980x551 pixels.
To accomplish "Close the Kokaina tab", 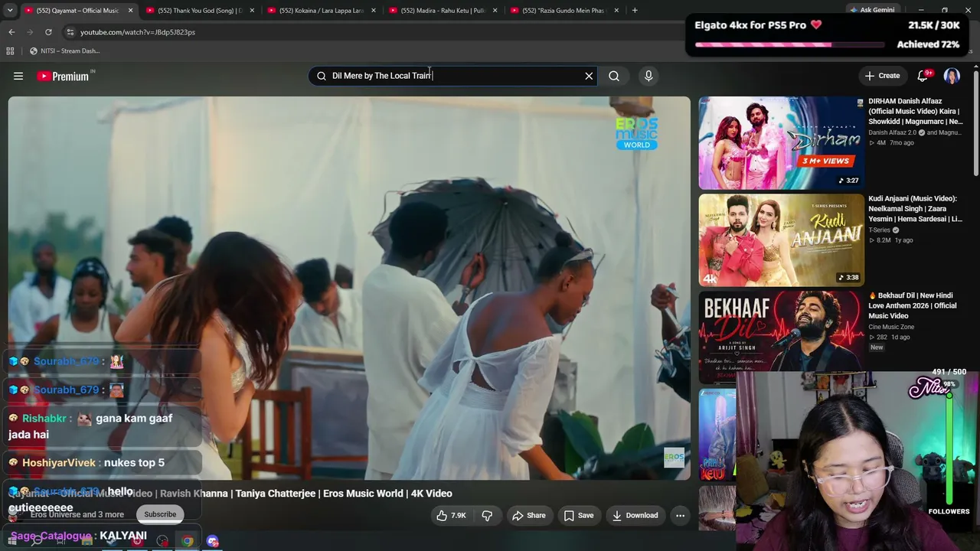I will pyautogui.click(x=374, y=11).
